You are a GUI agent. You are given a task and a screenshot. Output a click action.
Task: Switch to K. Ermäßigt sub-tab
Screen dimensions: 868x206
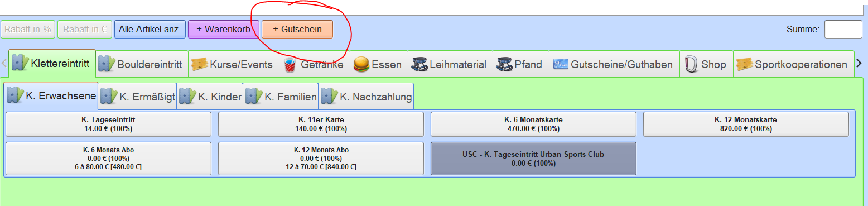pos(137,97)
